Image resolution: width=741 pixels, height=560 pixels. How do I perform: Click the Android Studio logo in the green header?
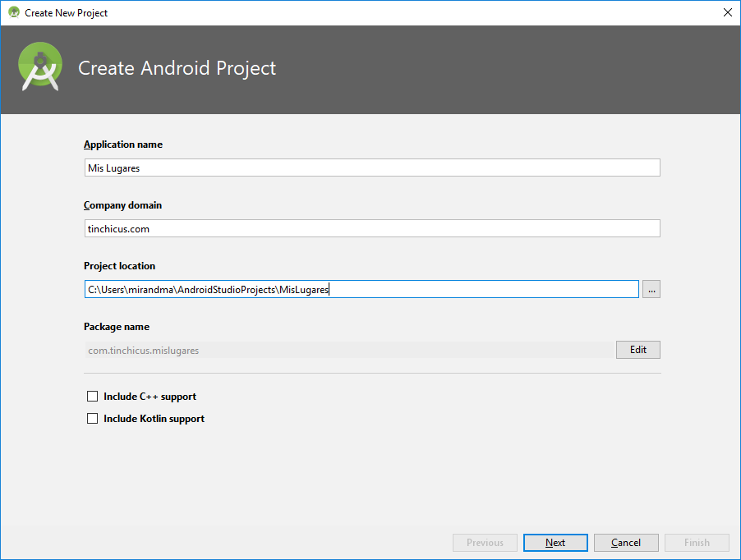(x=39, y=68)
